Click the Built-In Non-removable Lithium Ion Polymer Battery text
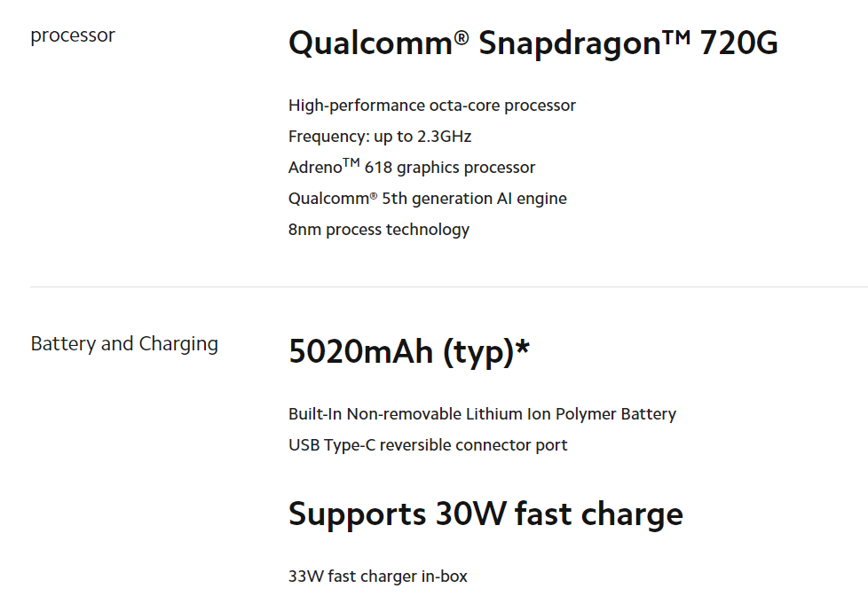This screenshot has width=868, height=612. coord(482,414)
